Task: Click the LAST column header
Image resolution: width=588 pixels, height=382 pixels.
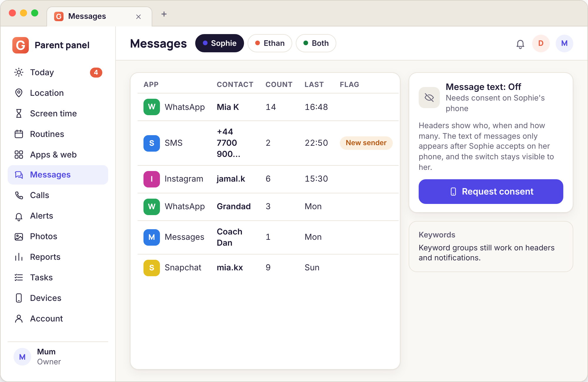Action: click(x=314, y=85)
